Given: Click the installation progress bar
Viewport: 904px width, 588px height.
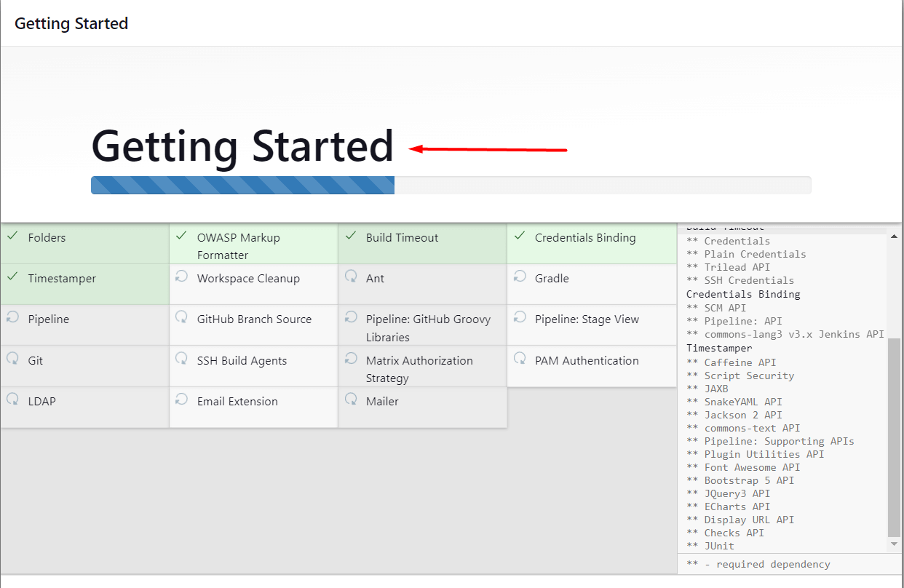Looking at the screenshot, I should 451,185.
